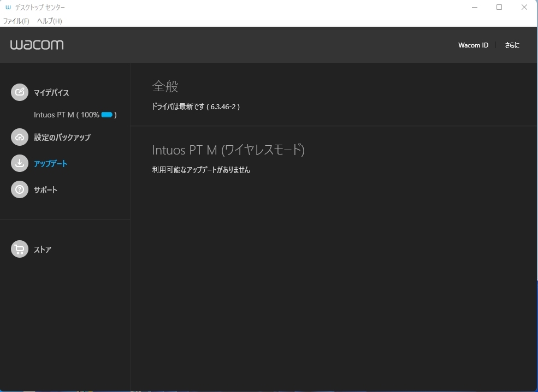
Task: Click the サポート question mark icon
Action: click(20, 189)
